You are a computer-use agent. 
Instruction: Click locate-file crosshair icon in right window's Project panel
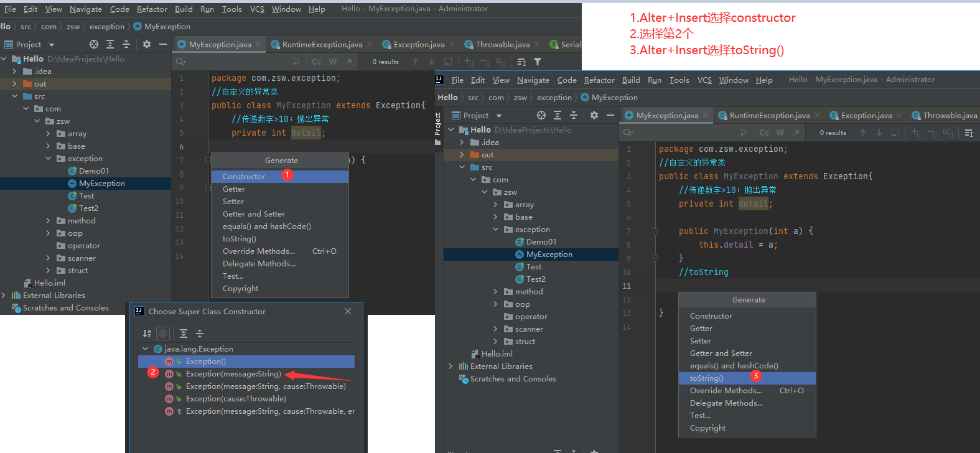tap(541, 115)
